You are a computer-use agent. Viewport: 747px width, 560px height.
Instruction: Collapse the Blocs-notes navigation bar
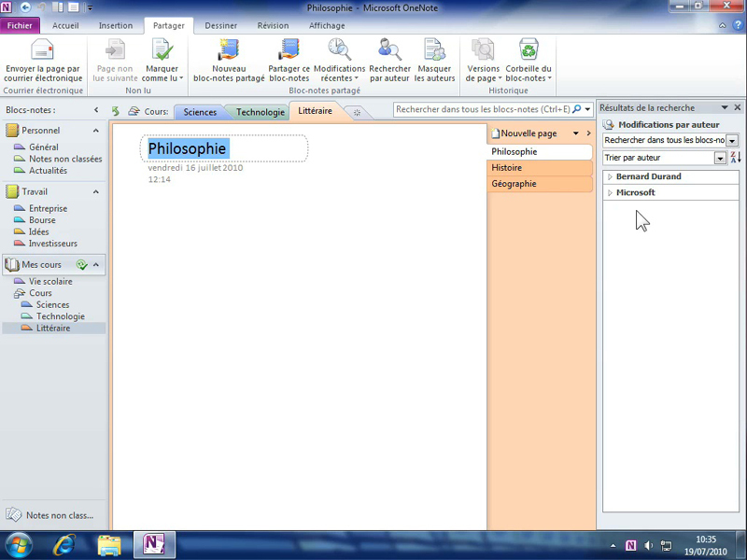click(x=96, y=110)
